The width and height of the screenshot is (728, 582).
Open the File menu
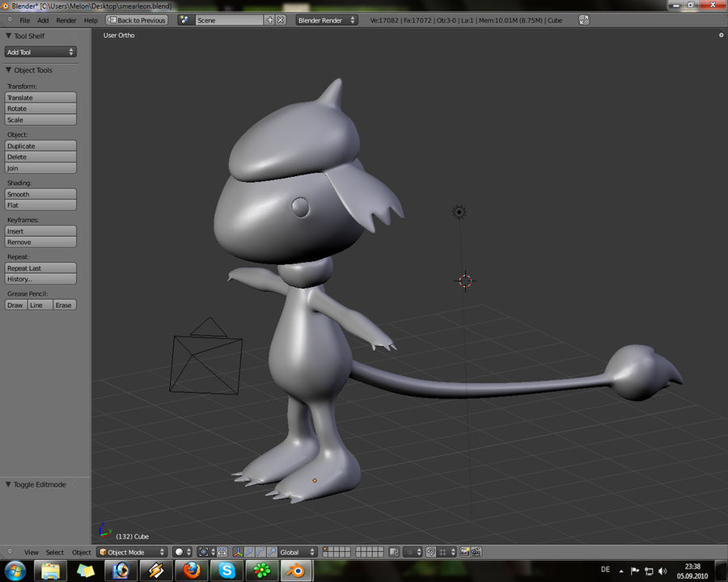(x=24, y=20)
